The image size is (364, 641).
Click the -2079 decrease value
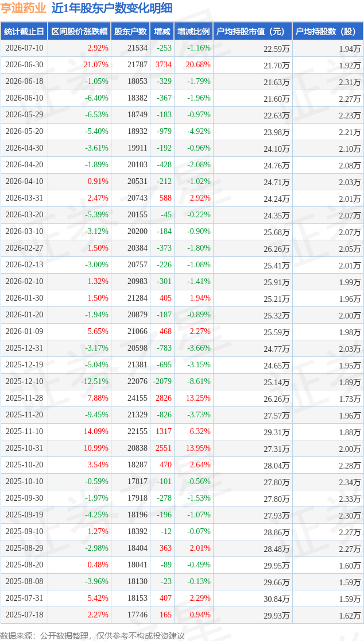(163, 381)
